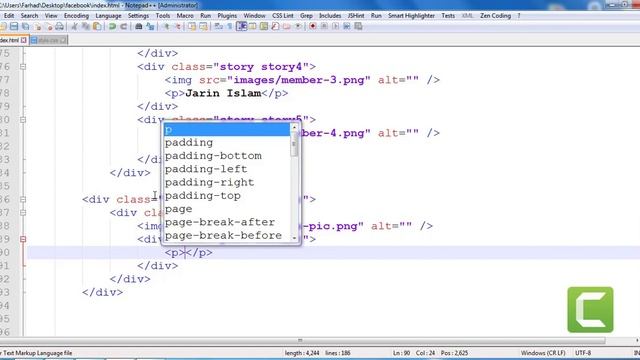
Task: Select highlighted 'p' autocomplete entry
Action: point(227,130)
